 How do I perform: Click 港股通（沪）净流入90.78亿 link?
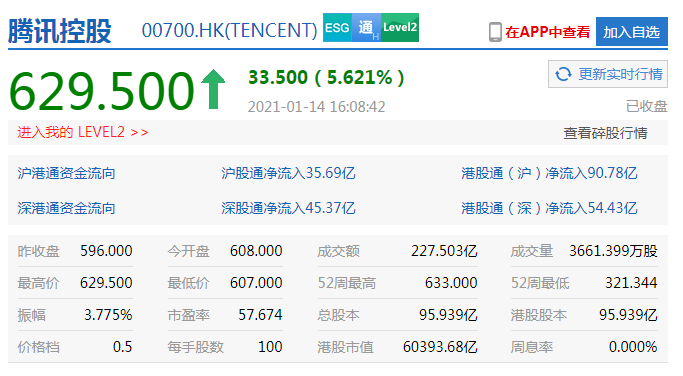tap(549, 173)
